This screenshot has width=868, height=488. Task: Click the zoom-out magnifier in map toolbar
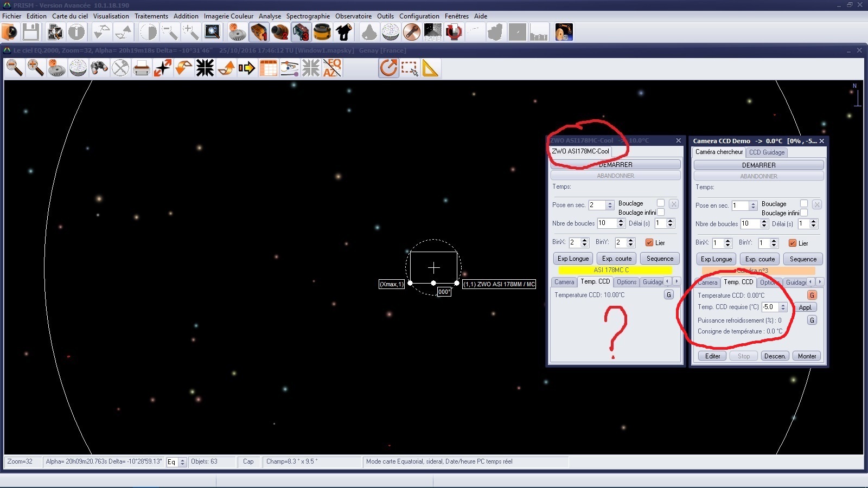click(x=15, y=68)
